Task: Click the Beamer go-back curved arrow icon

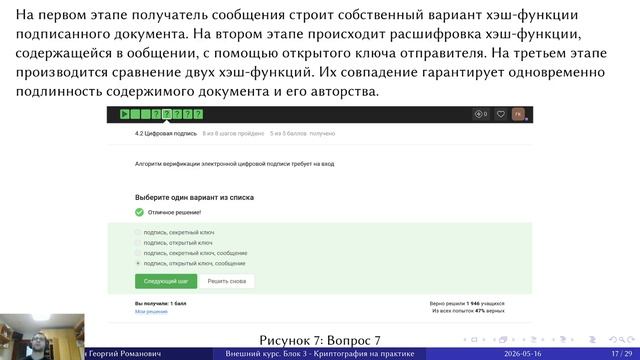Action: point(613,340)
